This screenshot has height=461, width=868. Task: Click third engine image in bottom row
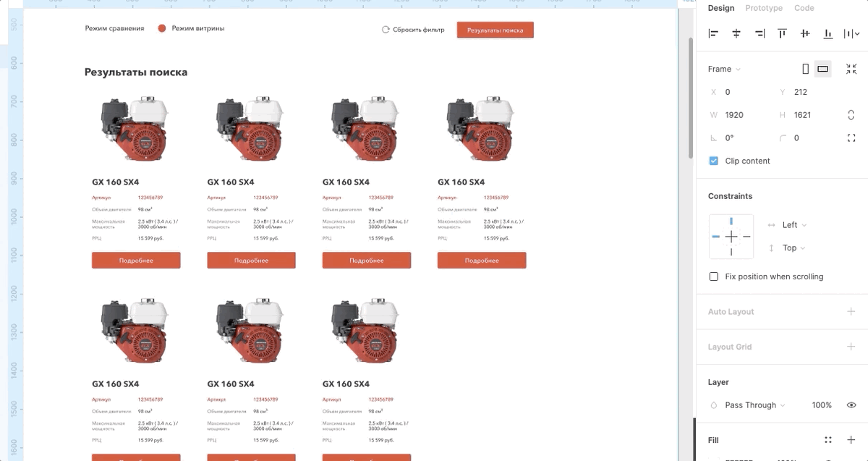click(366, 331)
